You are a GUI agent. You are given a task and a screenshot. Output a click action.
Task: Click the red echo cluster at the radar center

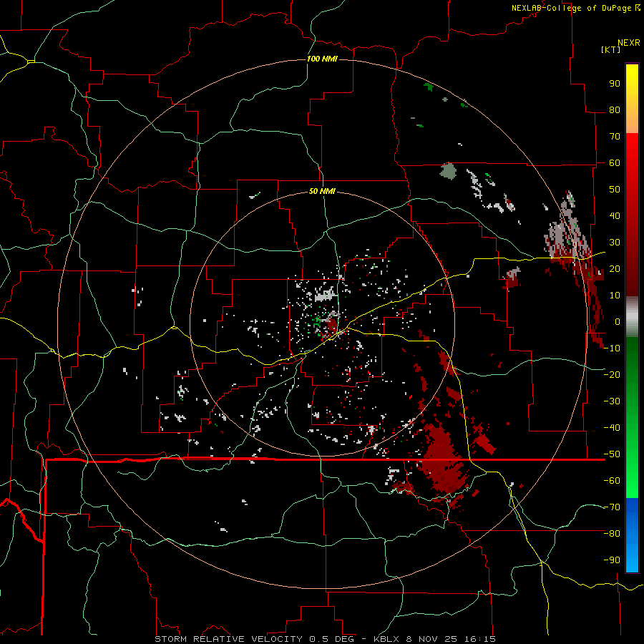pos(331,324)
